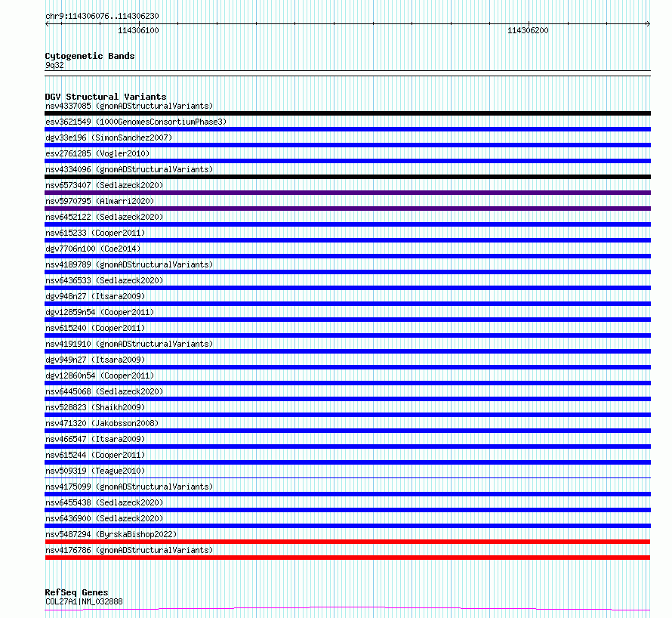This screenshot has height=618, width=672.
Task: Click the magenta COL27A1 transcript line
Action: [x=347, y=609]
